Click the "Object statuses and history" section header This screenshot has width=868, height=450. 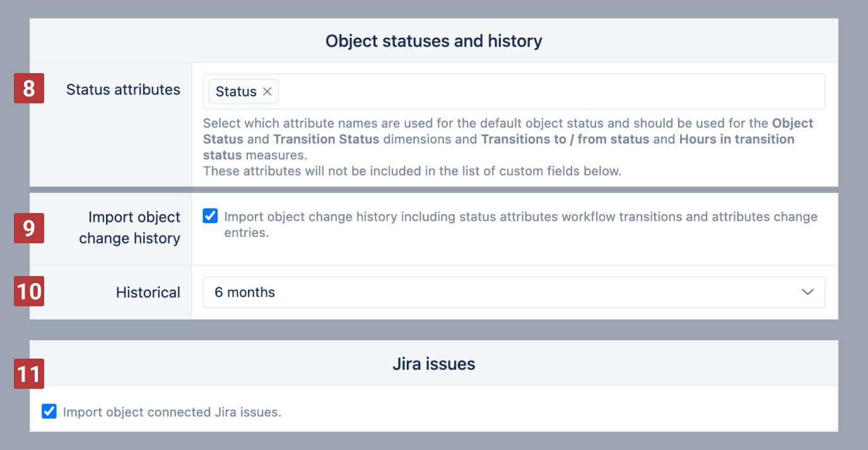pyautogui.click(x=433, y=42)
